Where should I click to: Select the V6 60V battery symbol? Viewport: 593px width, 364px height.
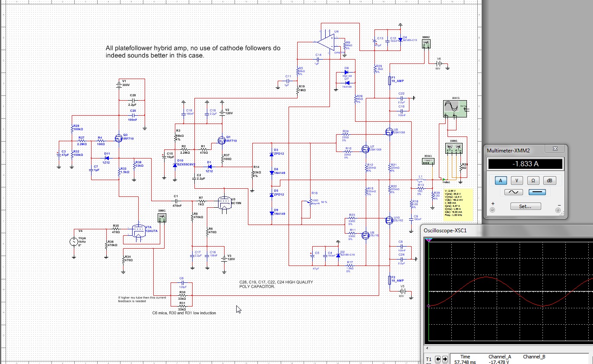pos(438,63)
